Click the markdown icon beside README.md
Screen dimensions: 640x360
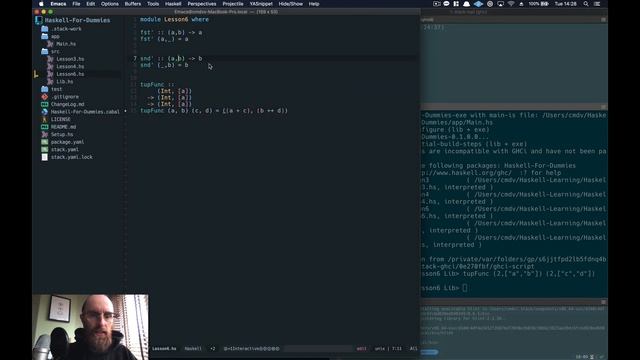44,127
